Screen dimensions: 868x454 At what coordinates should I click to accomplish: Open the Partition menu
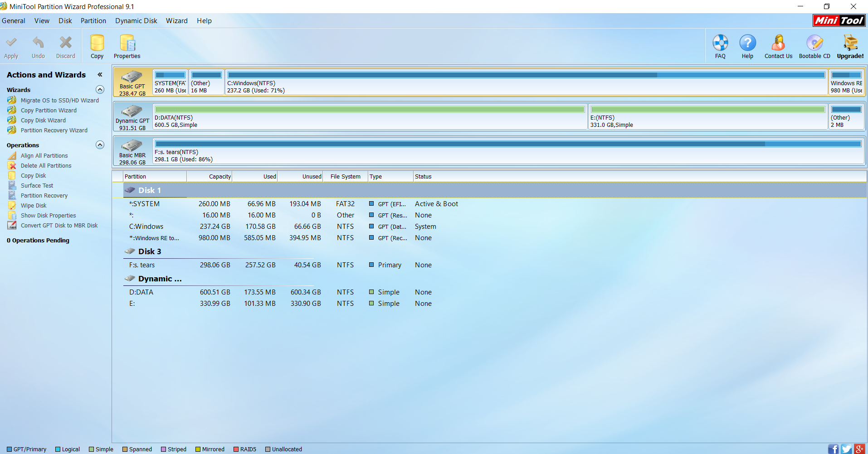pos(93,21)
